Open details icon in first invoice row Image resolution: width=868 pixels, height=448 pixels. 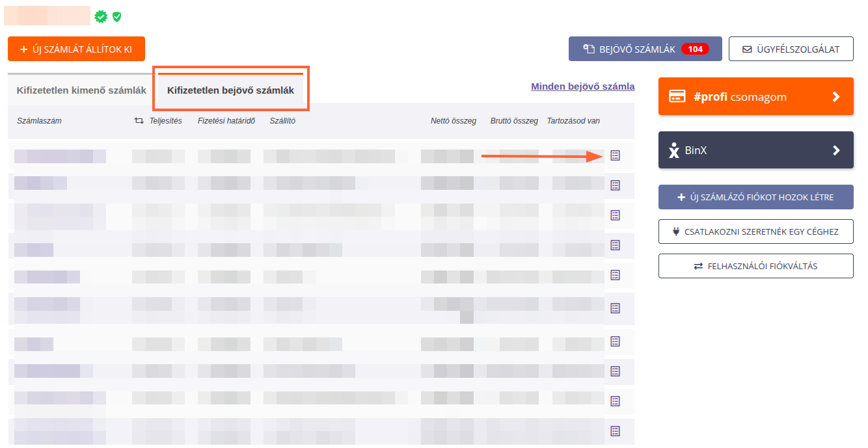pos(615,155)
